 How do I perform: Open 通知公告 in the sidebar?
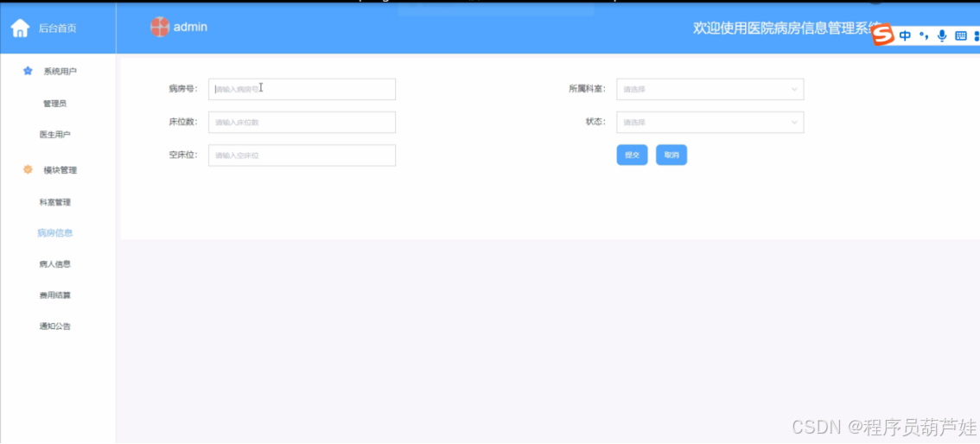pyautogui.click(x=55, y=326)
